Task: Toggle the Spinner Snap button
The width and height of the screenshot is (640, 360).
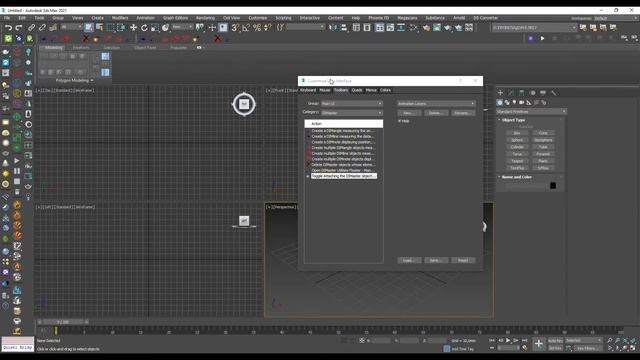Action: (x=268, y=28)
